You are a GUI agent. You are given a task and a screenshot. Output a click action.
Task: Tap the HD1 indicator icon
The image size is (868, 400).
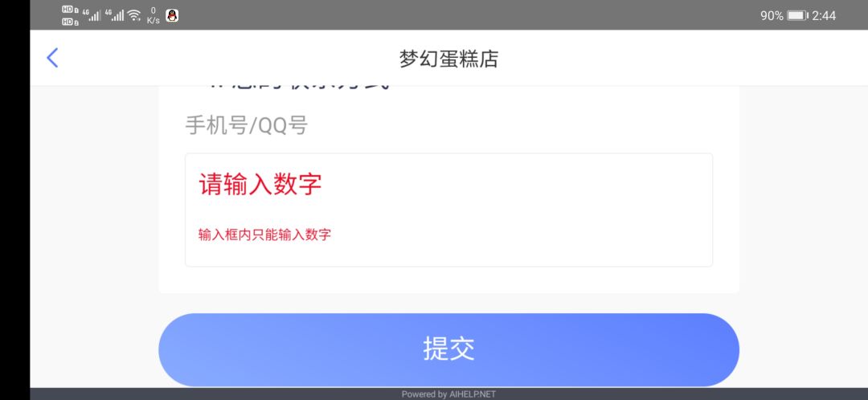[70, 10]
